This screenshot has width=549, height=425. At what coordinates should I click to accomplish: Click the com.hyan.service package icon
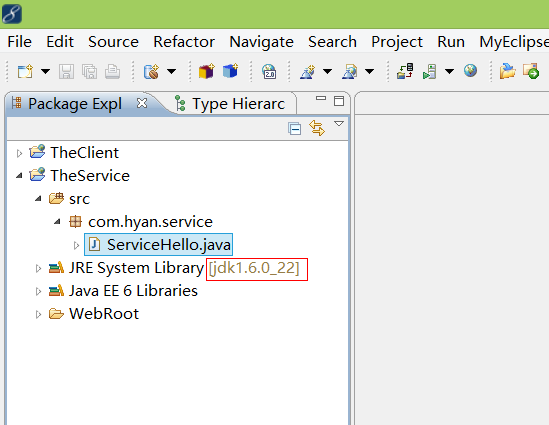click(x=76, y=222)
